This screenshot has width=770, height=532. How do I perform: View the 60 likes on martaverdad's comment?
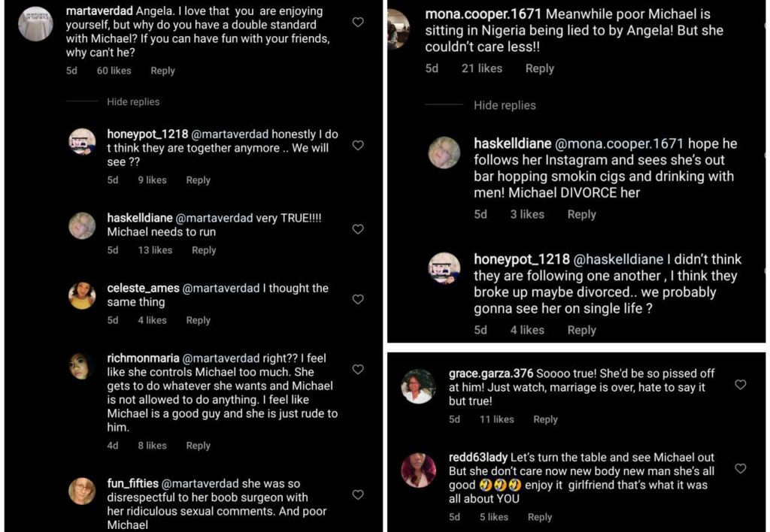[114, 71]
